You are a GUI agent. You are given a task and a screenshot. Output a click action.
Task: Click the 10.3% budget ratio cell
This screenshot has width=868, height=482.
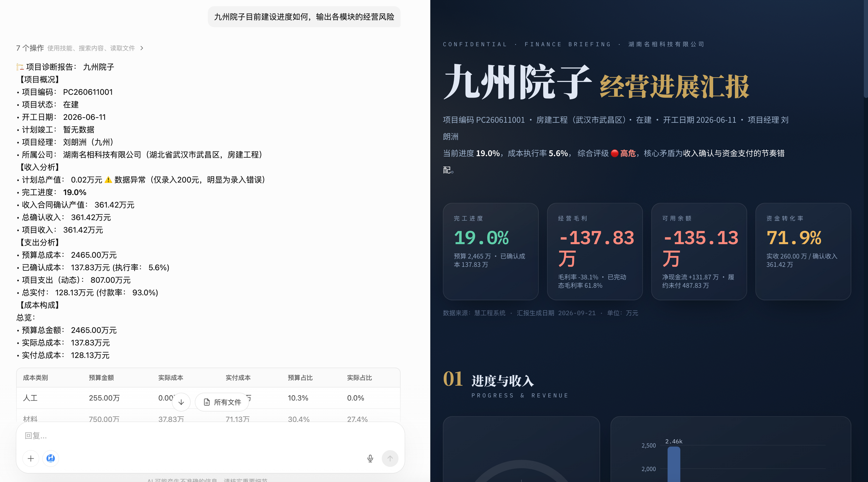tap(298, 398)
